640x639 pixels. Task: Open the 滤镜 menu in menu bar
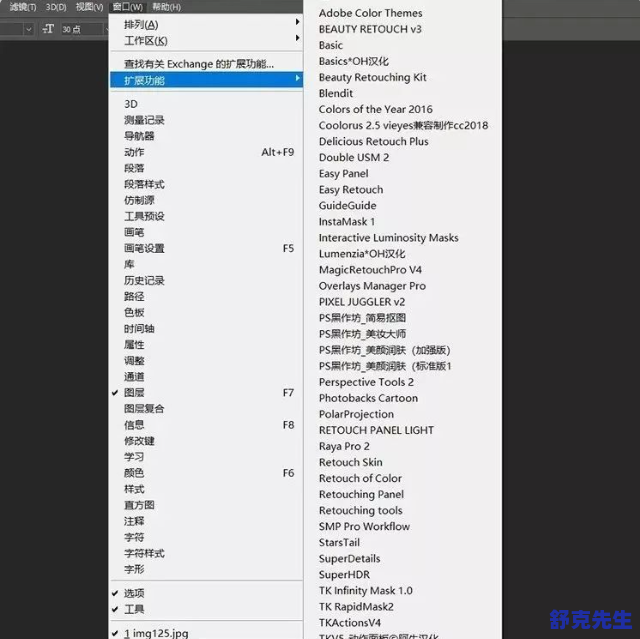tap(22, 7)
